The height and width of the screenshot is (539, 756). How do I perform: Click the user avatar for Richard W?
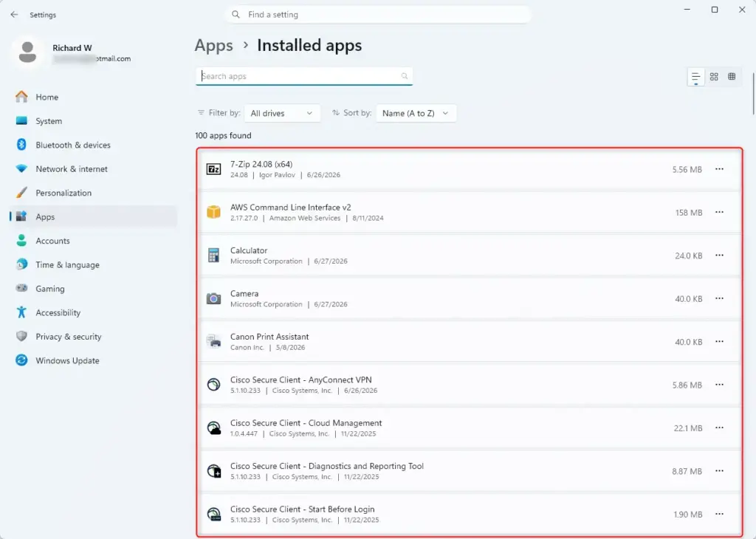(27, 52)
